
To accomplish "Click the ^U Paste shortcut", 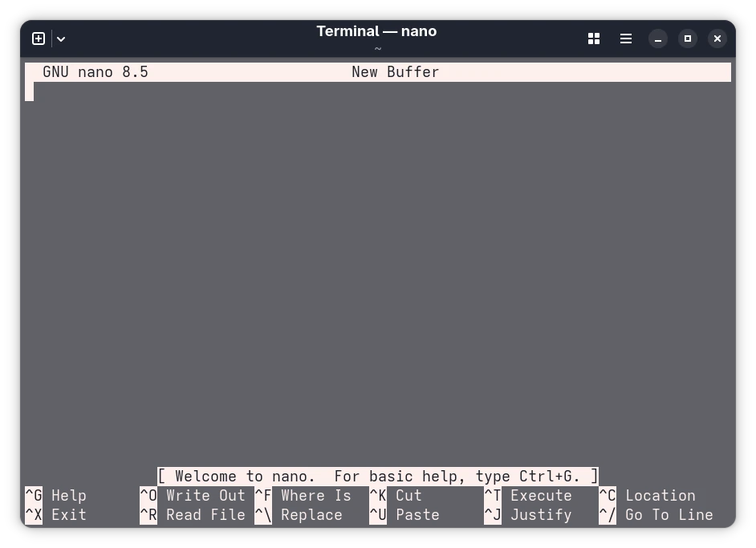I will click(x=404, y=515).
